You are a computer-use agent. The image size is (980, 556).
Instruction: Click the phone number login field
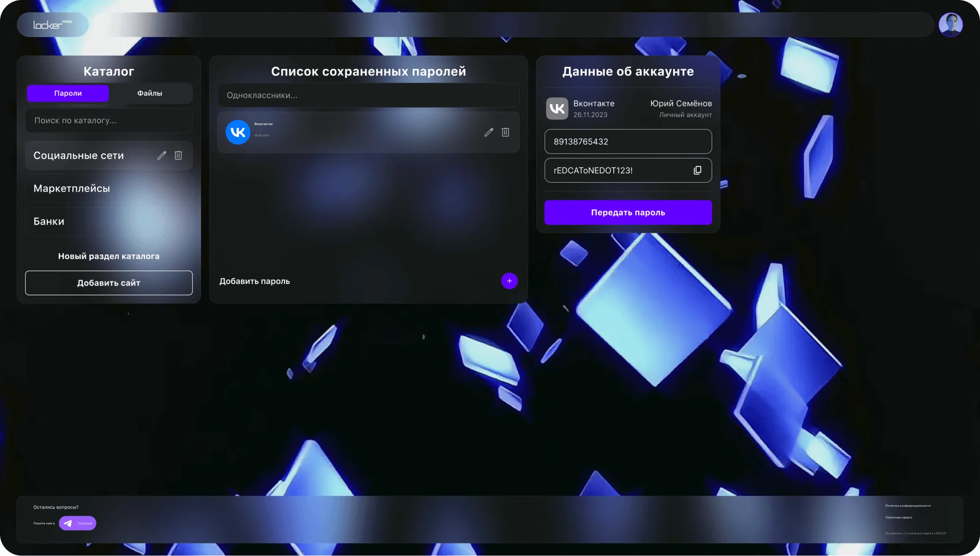pos(628,142)
